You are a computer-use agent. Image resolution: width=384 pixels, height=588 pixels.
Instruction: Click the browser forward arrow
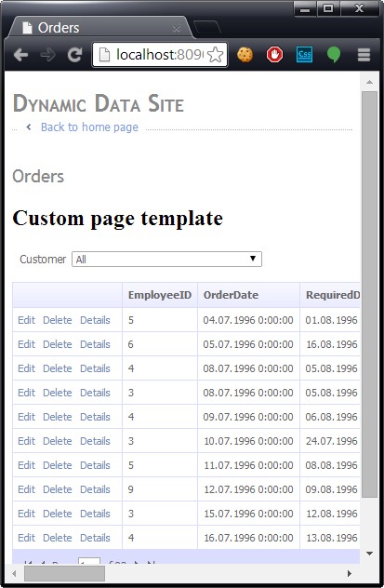47,55
